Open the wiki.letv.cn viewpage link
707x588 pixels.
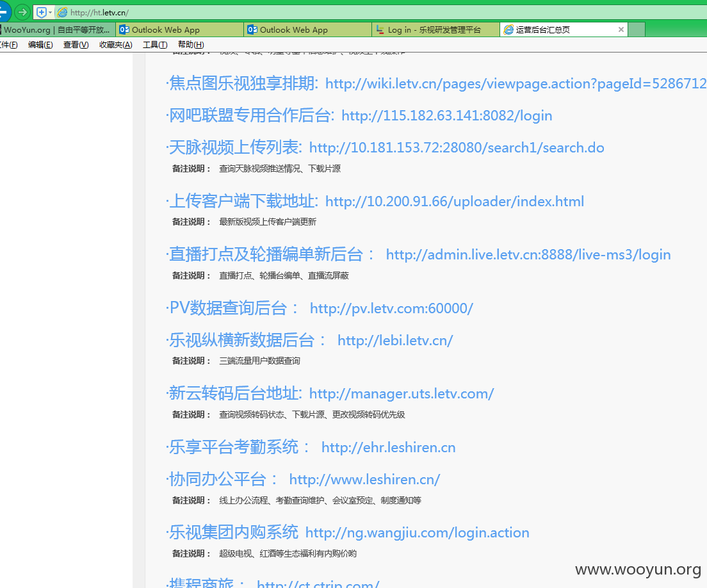coord(516,84)
